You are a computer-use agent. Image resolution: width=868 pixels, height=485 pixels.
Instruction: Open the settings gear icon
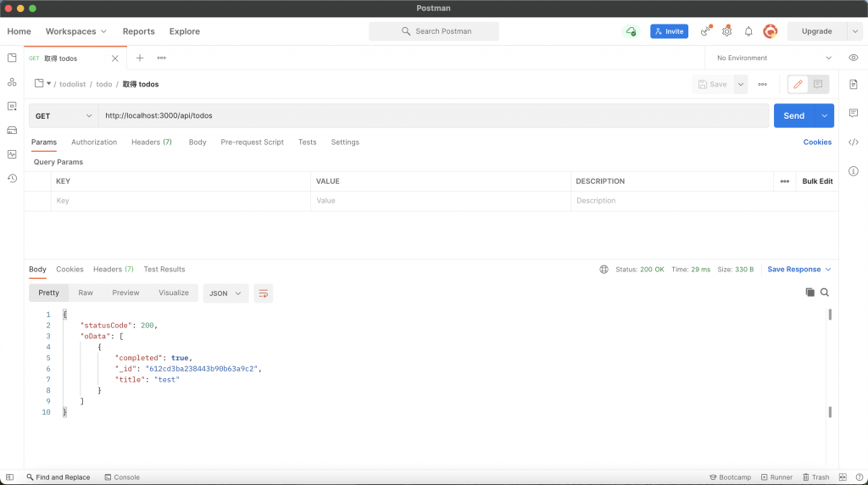click(x=726, y=31)
